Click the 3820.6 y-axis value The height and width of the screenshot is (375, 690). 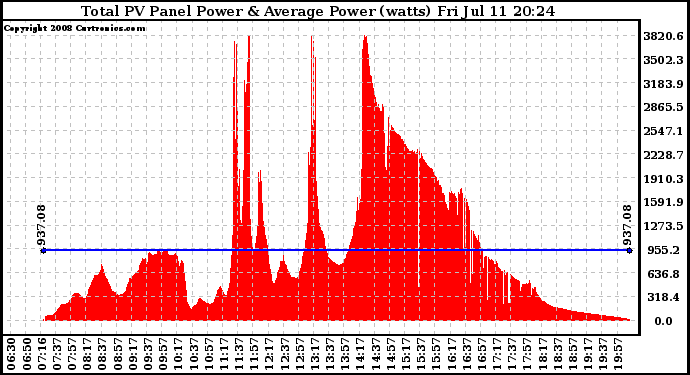tap(663, 36)
